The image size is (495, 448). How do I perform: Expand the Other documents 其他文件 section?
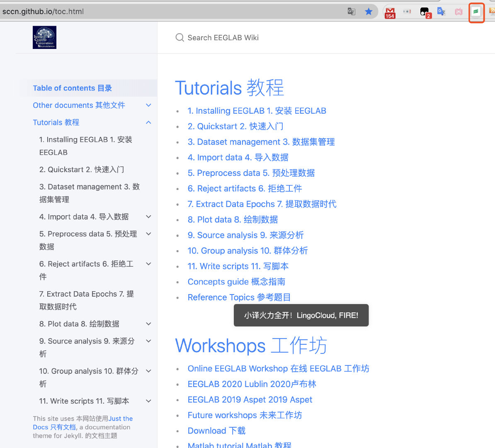(148, 105)
